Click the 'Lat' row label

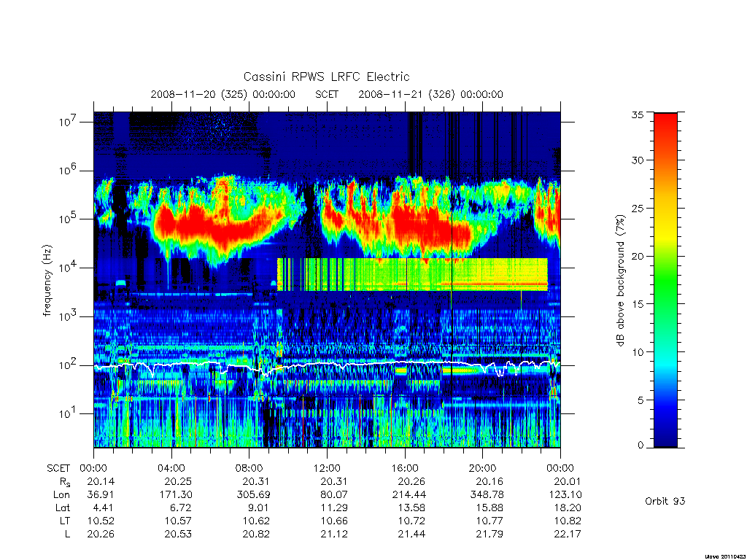pyautogui.click(x=63, y=508)
